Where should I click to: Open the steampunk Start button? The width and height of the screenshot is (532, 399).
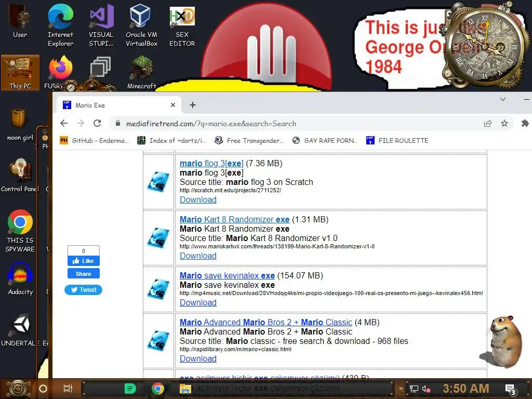point(17,389)
